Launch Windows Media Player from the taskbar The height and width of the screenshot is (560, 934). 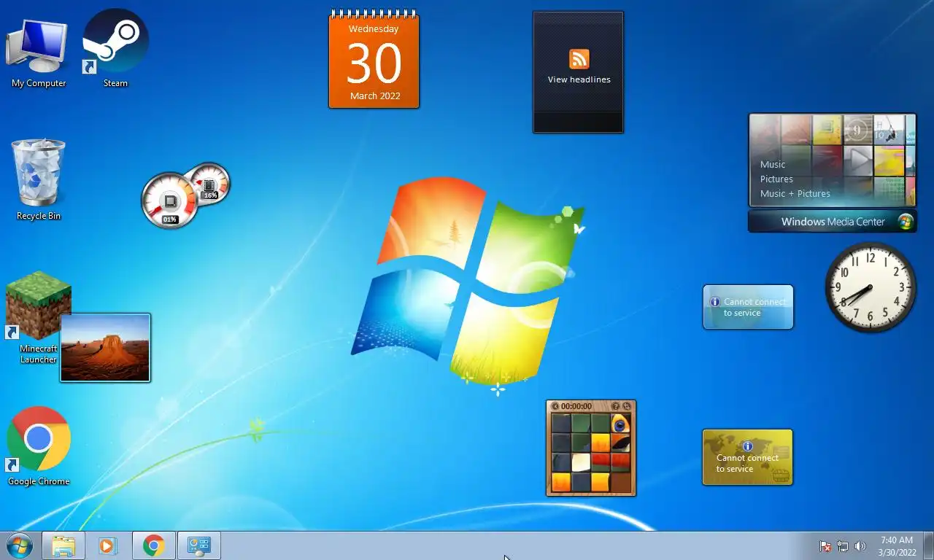108,545
